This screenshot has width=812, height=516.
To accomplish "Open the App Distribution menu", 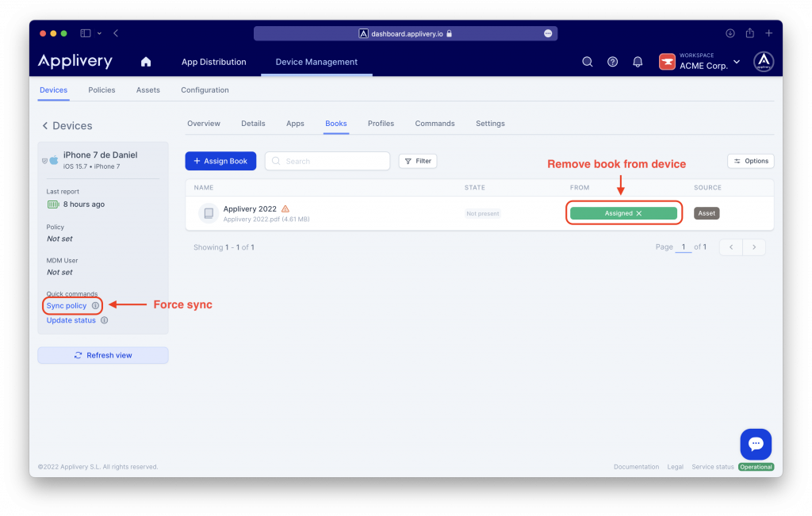I will 214,62.
